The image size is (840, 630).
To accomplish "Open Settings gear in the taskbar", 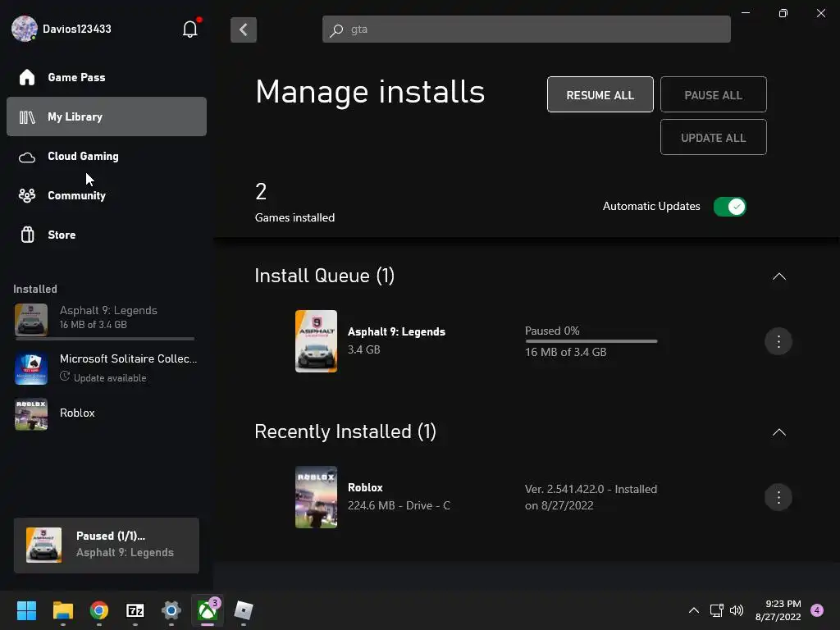I will coord(171,610).
